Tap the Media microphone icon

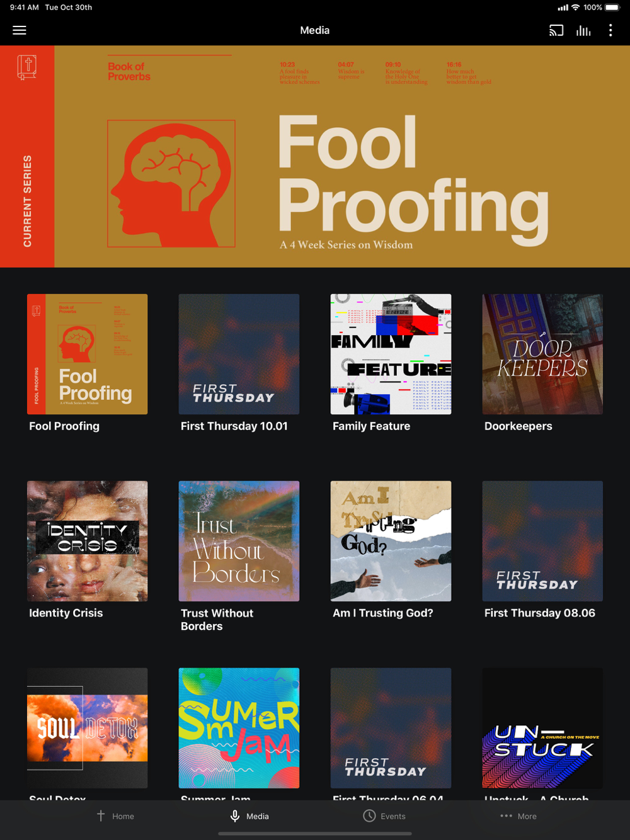[235, 815]
